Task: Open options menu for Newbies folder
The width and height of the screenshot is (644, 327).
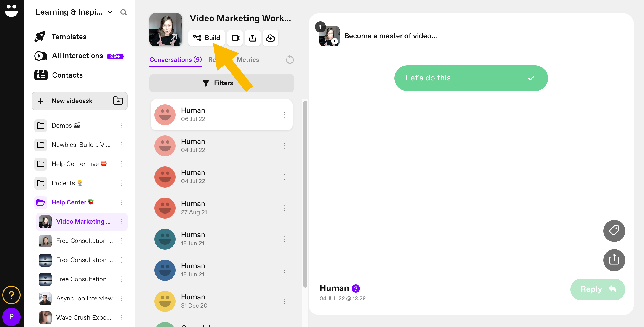Action: pyautogui.click(x=121, y=145)
